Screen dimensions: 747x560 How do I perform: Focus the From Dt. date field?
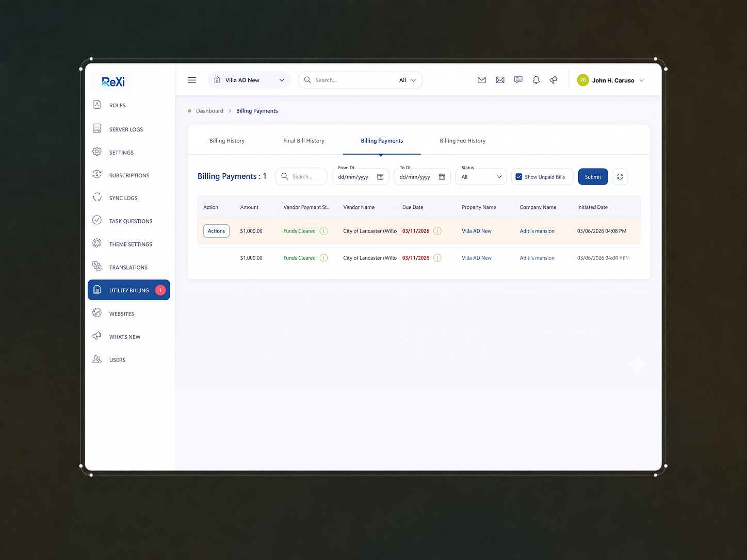coord(361,177)
